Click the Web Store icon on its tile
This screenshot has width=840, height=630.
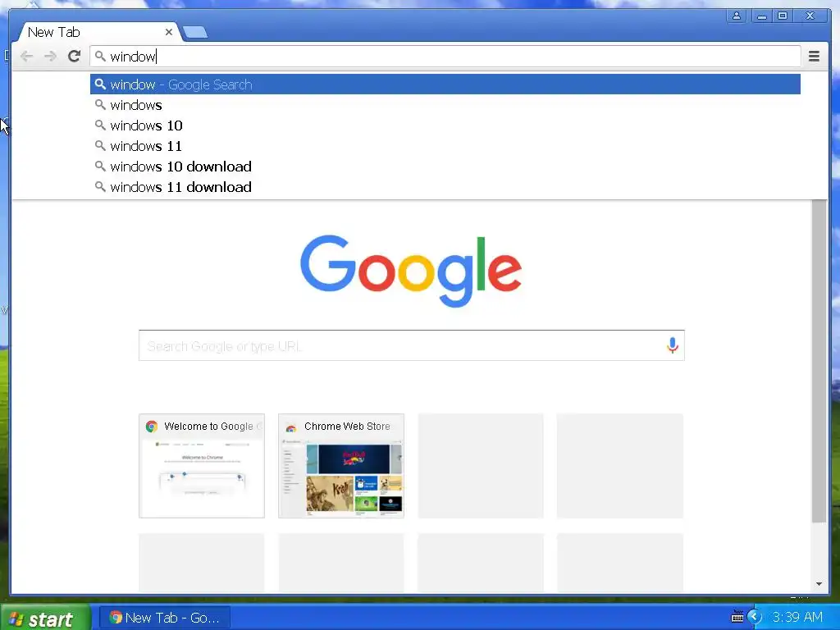click(291, 427)
